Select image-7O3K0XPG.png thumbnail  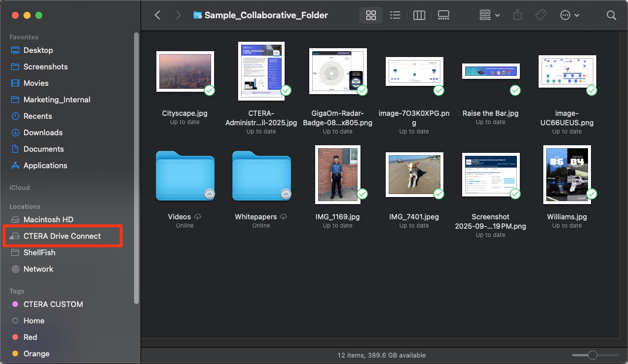tap(414, 71)
